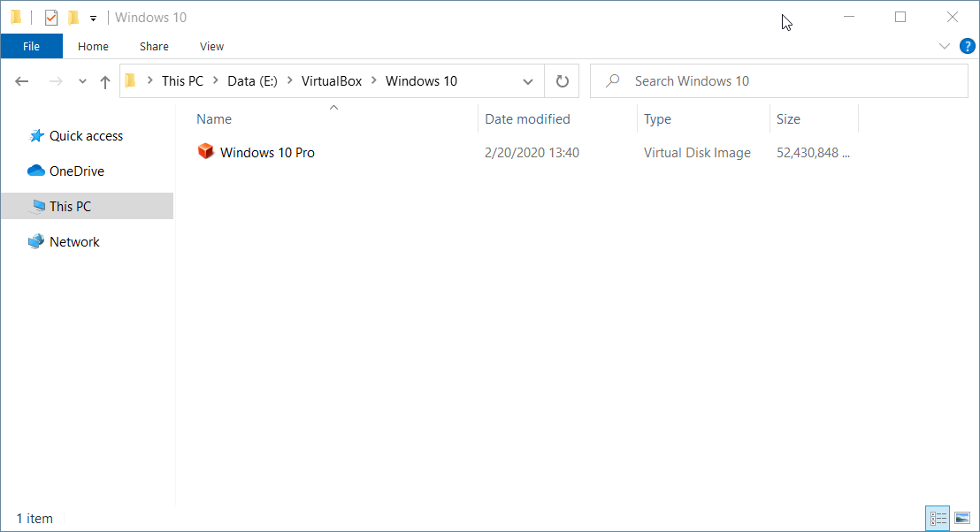Expand the chevron before This PC breadcrumb
Image resolution: width=980 pixels, height=532 pixels.
150,80
